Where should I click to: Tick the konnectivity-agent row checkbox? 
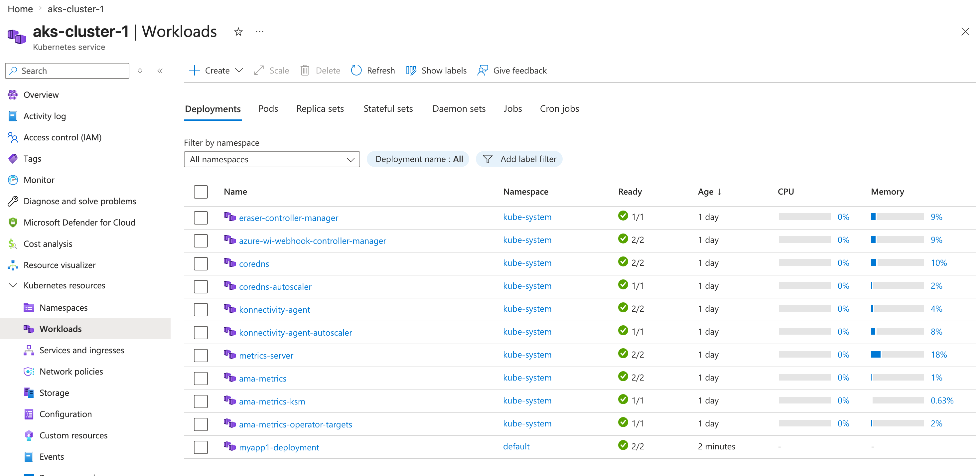tap(201, 310)
